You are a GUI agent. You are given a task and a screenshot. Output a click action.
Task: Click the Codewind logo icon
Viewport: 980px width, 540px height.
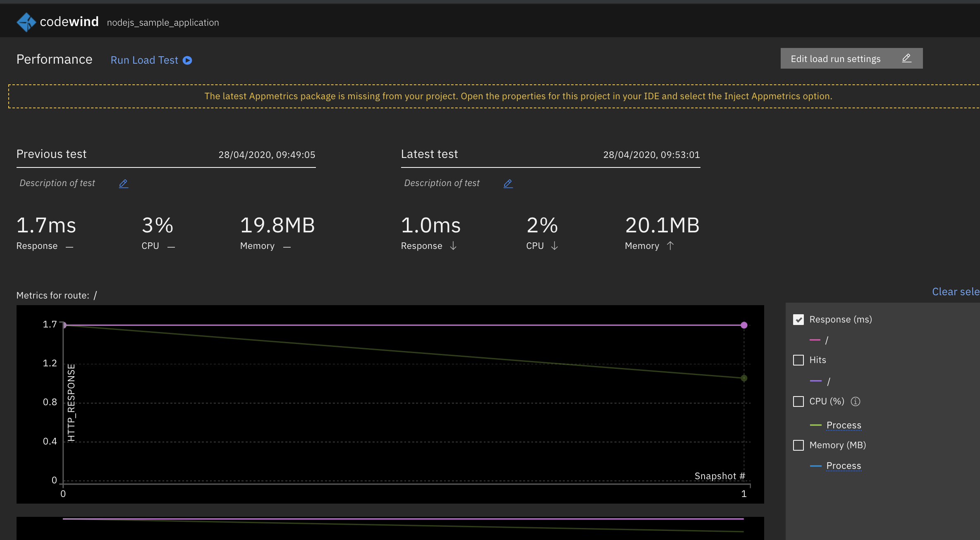click(26, 22)
